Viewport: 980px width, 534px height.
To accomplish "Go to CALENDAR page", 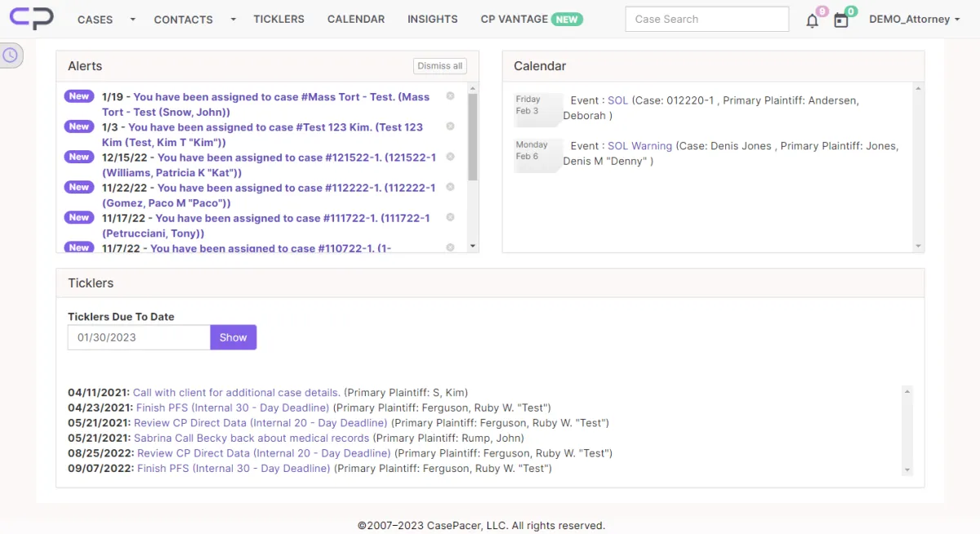I will click(x=356, y=19).
